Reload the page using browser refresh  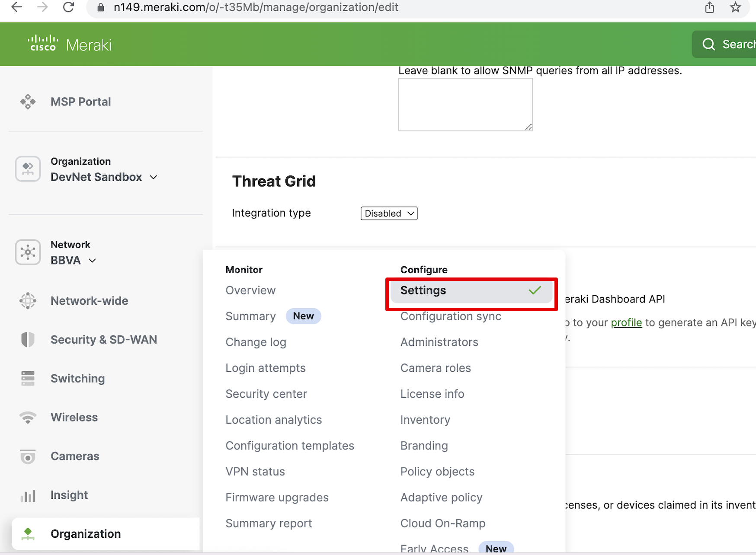coord(68,7)
